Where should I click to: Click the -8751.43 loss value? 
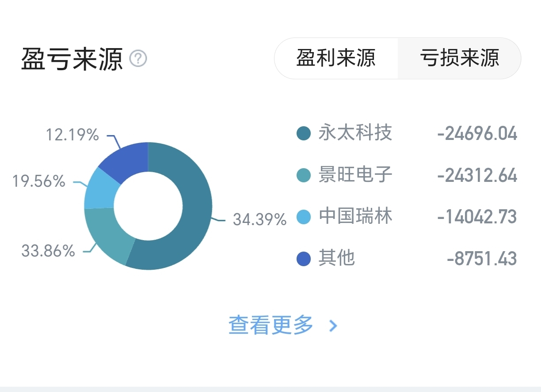click(482, 259)
